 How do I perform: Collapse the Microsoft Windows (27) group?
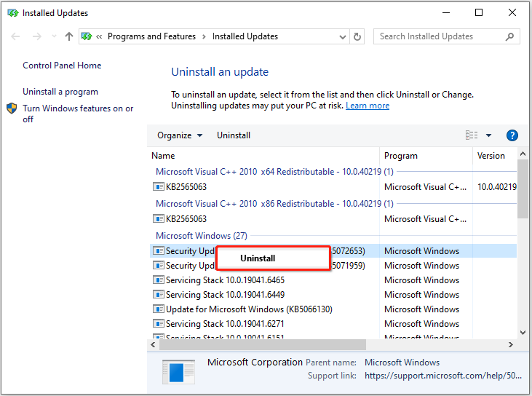click(x=202, y=236)
